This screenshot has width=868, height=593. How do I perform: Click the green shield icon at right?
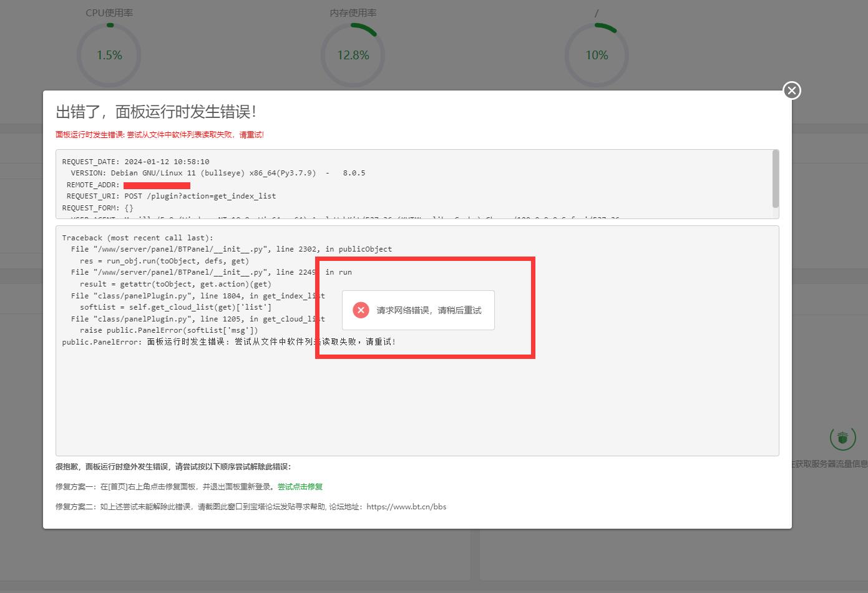[x=842, y=438]
